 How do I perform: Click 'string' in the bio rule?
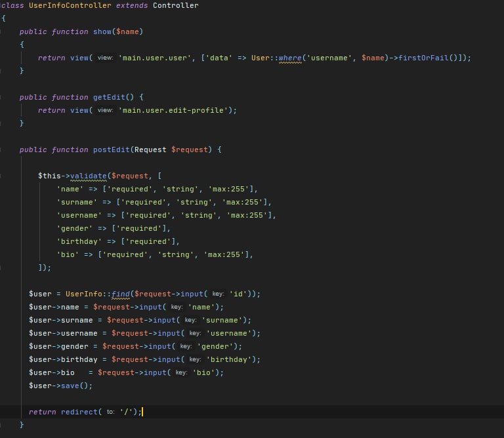point(175,255)
